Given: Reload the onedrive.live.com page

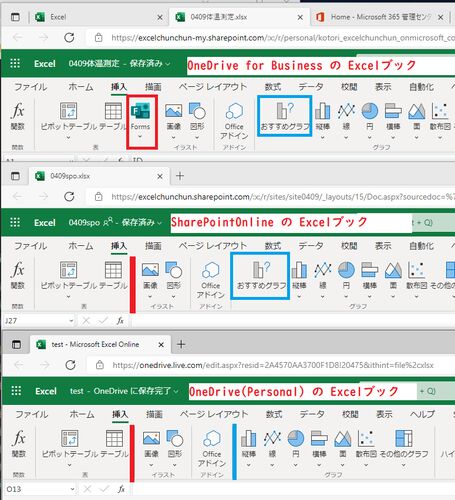Looking at the screenshot, I should pyautogui.click(x=70, y=365).
